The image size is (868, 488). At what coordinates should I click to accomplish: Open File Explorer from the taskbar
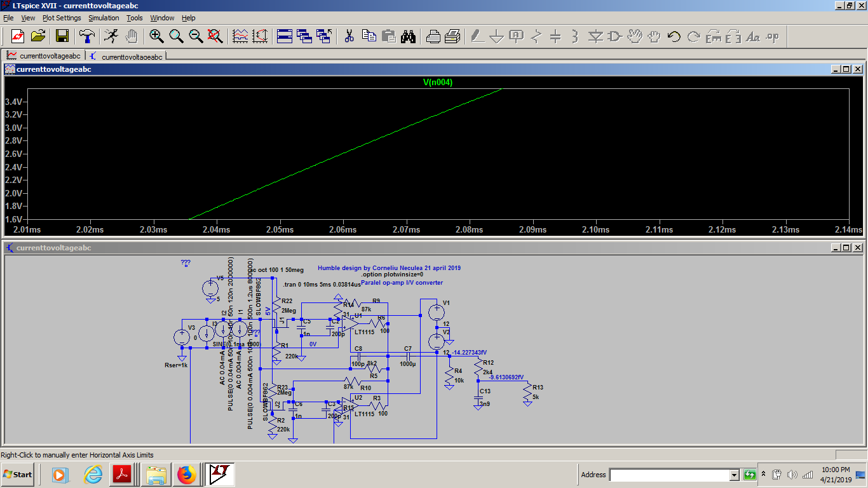(156, 474)
